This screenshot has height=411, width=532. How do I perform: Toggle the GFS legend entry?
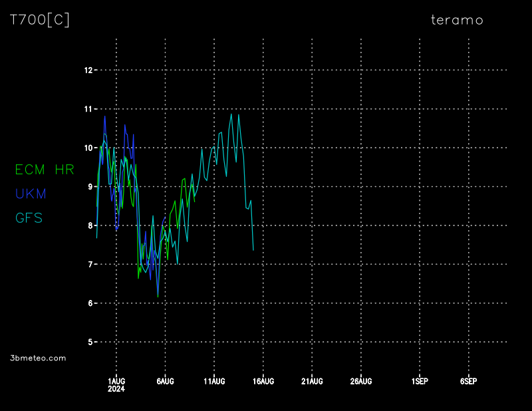pos(29,218)
